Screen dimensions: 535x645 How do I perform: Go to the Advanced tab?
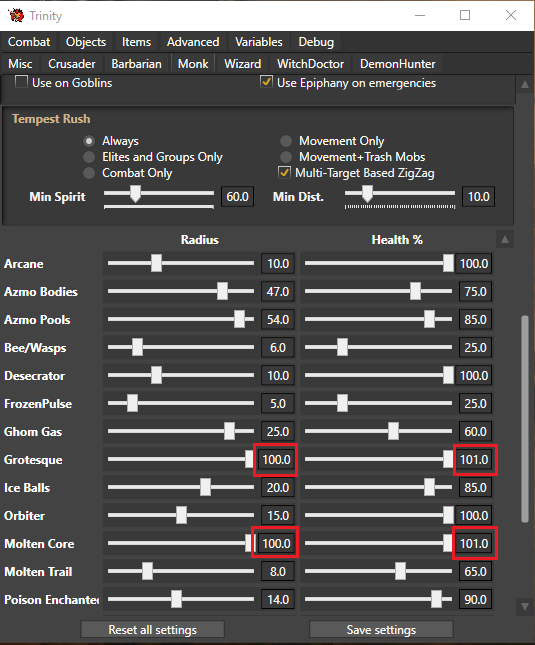click(193, 42)
